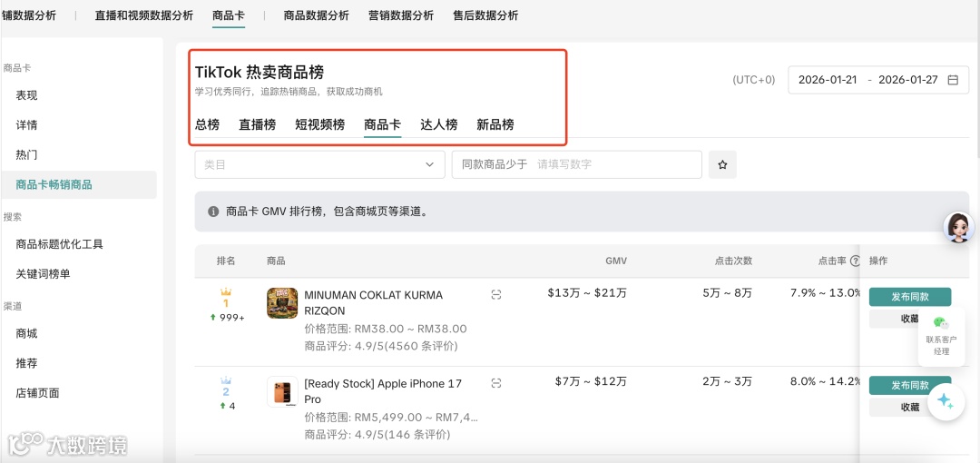Click the 点击率 column header
The height and width of the screenshot is (463, 980).
834,261
